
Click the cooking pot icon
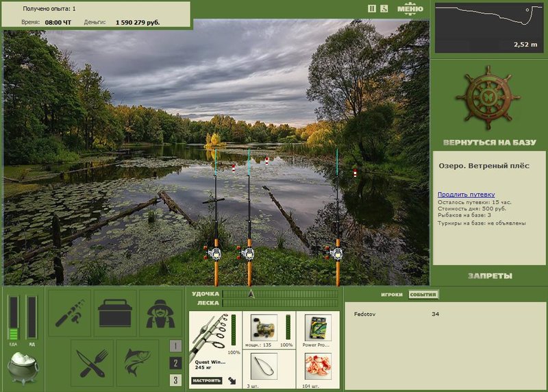click(x=23, y=368)
